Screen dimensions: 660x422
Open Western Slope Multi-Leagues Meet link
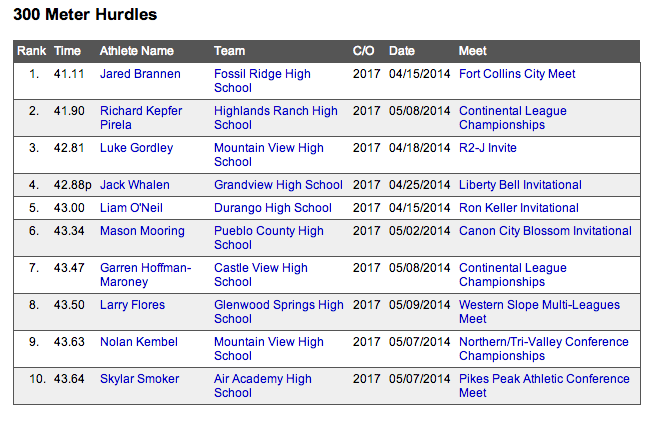click(539, 312)
